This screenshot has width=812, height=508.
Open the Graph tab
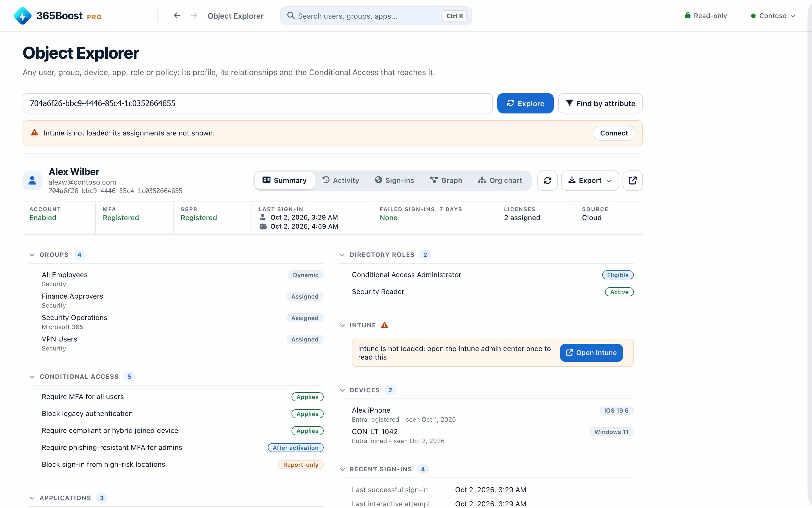tap(446, 180)
